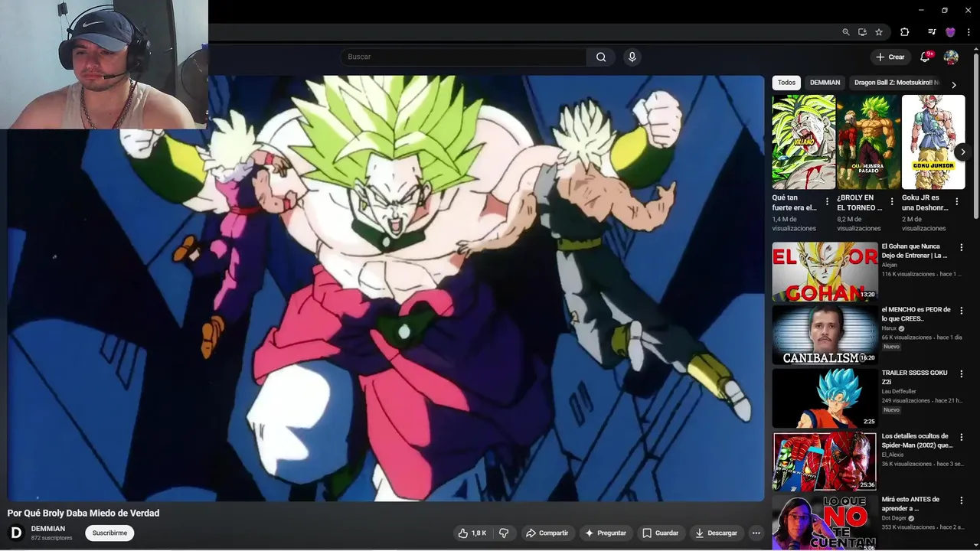Restore down the browser window
This screenshot has width=980, height=551.
[x=945, y=10]
